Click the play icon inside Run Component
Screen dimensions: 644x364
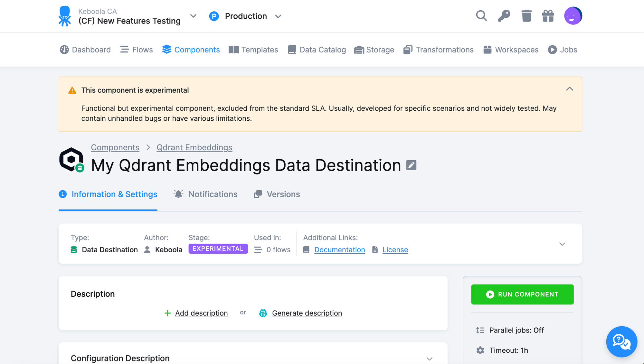point(490,294)
